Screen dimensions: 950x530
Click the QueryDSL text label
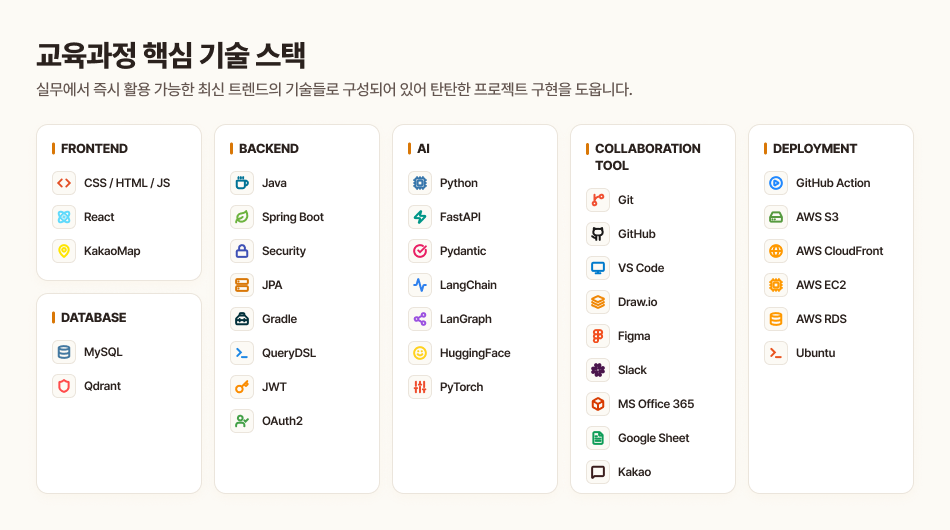click(289, 353)
